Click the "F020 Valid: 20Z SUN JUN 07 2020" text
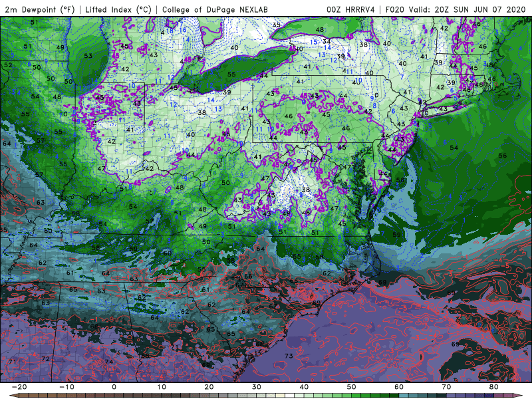Viewport: 532px width, 399px height. tap(456, 10)
